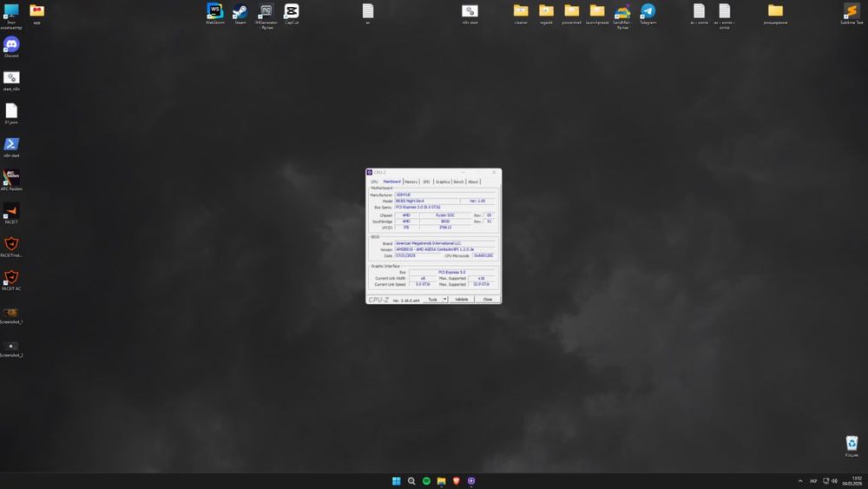
Task: Open the FACEIT desktop shortcut
Action: (x=11, y=213)
